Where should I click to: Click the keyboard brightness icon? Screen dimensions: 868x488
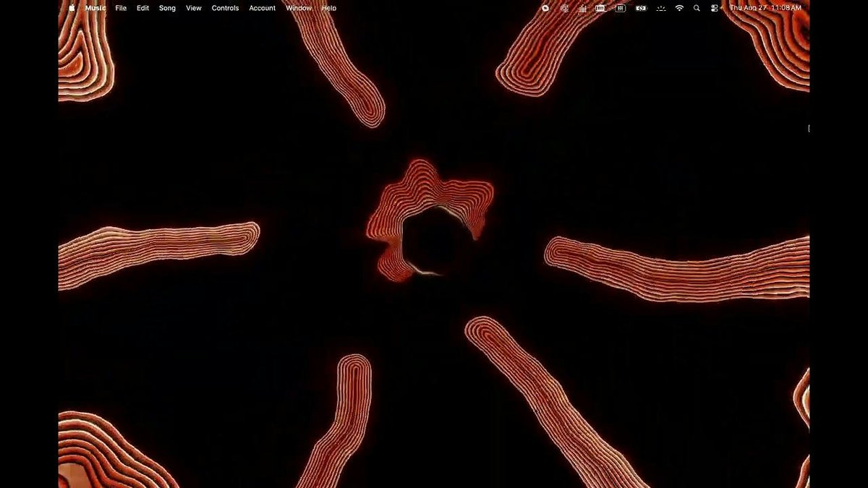click(660, 8)
